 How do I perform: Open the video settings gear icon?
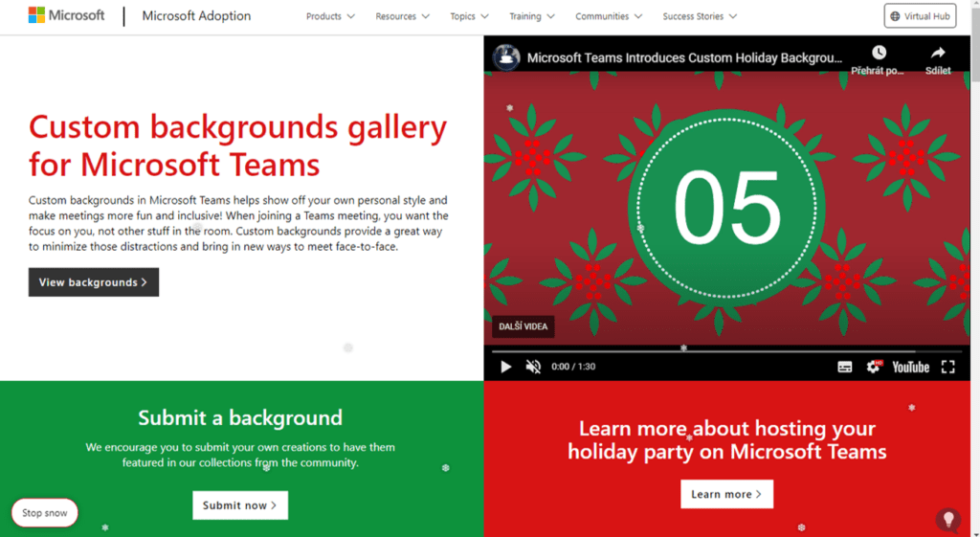[x=873, y=367]
